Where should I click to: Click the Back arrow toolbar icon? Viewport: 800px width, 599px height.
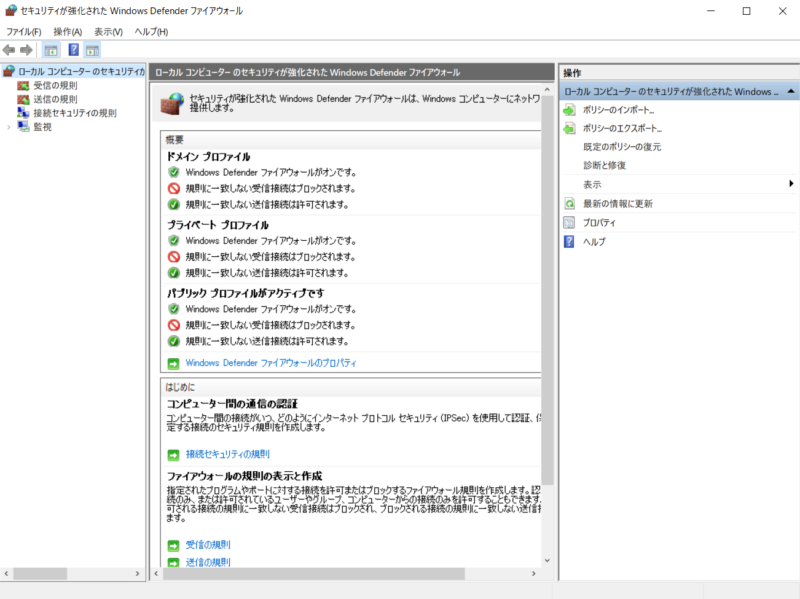[9, 50]
